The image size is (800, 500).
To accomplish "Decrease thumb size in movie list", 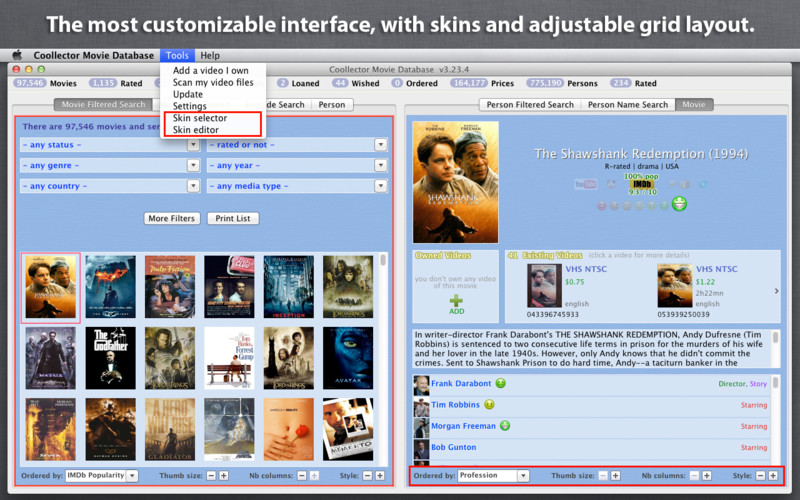I will click(211, 476).
